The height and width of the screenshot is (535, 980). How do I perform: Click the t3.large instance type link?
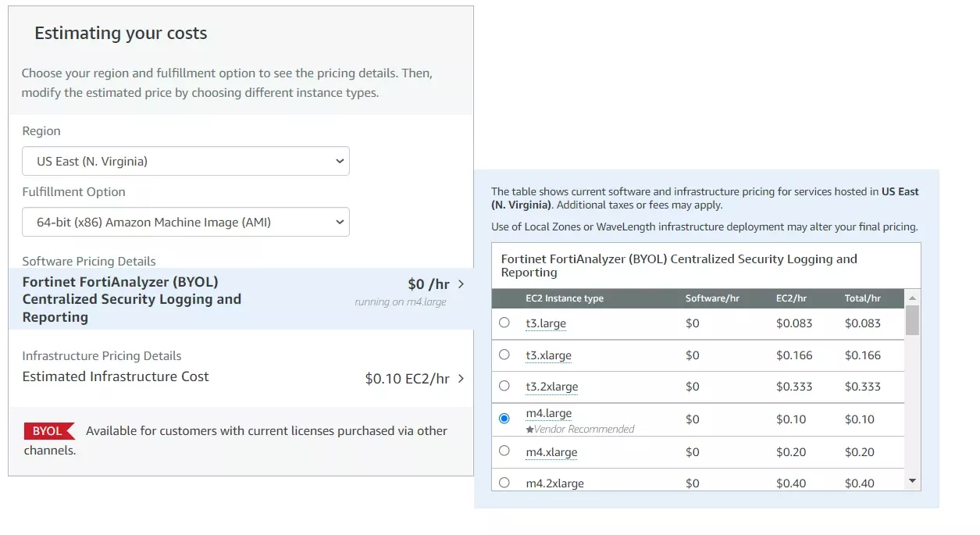546,323
